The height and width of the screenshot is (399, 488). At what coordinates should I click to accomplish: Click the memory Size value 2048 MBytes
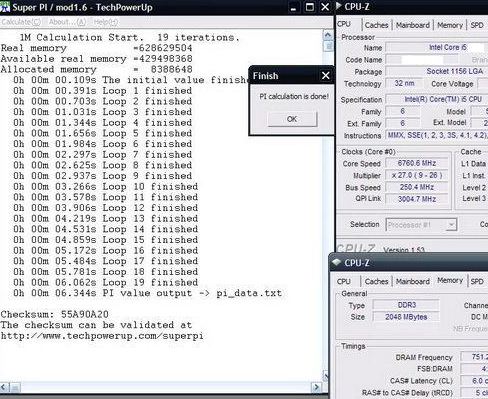[406, 317]
